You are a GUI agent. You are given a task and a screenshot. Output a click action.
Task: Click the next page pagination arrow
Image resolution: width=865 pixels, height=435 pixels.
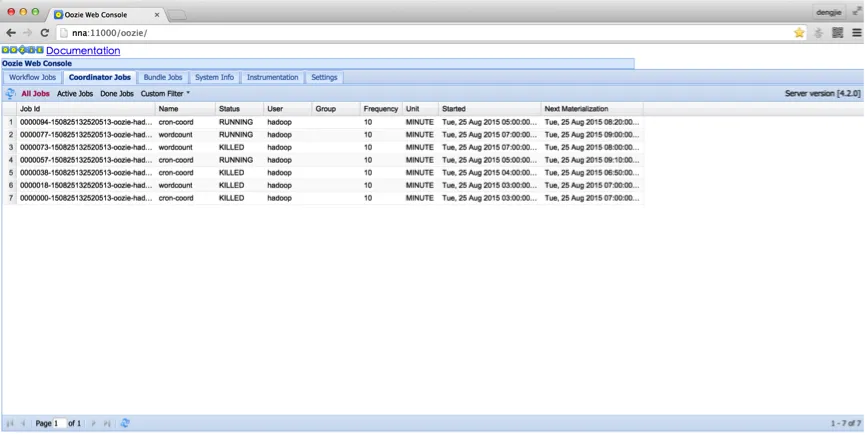point(93,423)
